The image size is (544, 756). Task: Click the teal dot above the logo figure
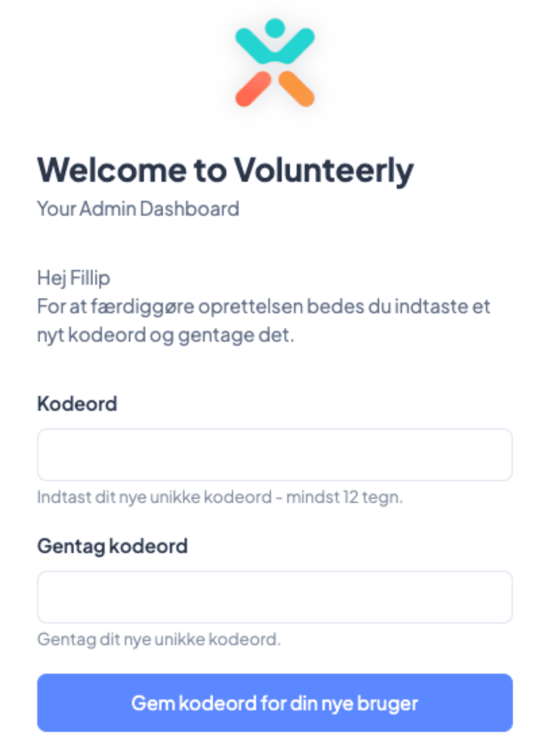[275, 28]
